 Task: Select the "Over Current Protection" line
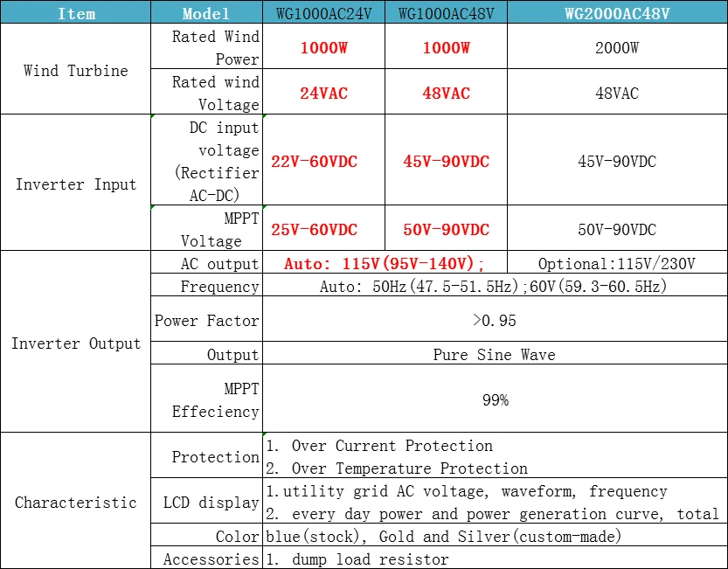[380, 446]
